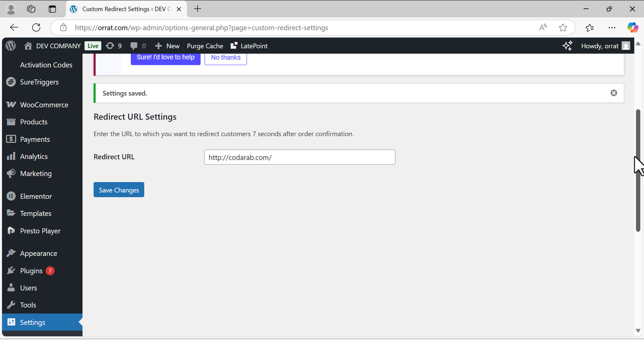
Task: Open the Howdy, orrat account menu
Action: pyautogui.click(x=605, y=46)
